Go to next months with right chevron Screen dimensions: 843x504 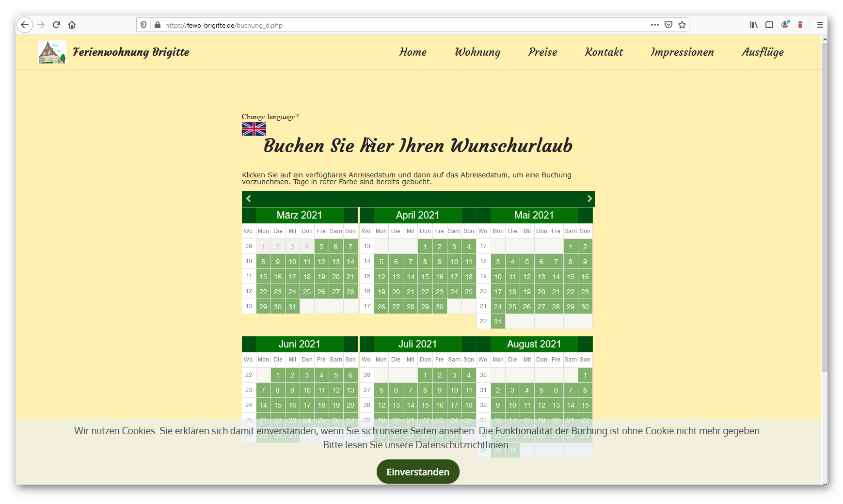(589, 199)
